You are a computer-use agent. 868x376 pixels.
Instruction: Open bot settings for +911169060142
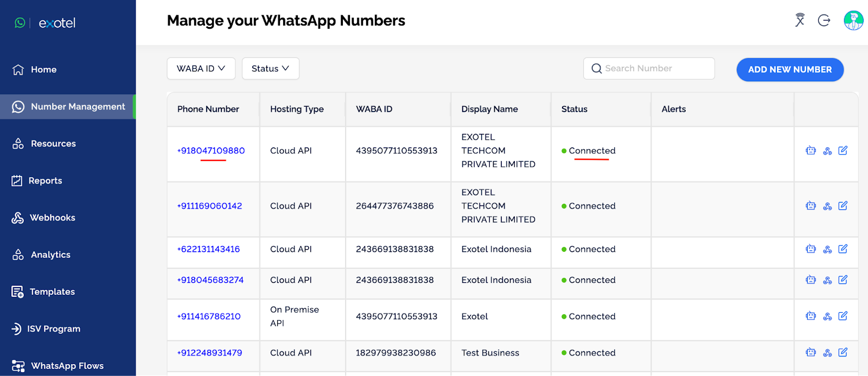pos(811,206)
